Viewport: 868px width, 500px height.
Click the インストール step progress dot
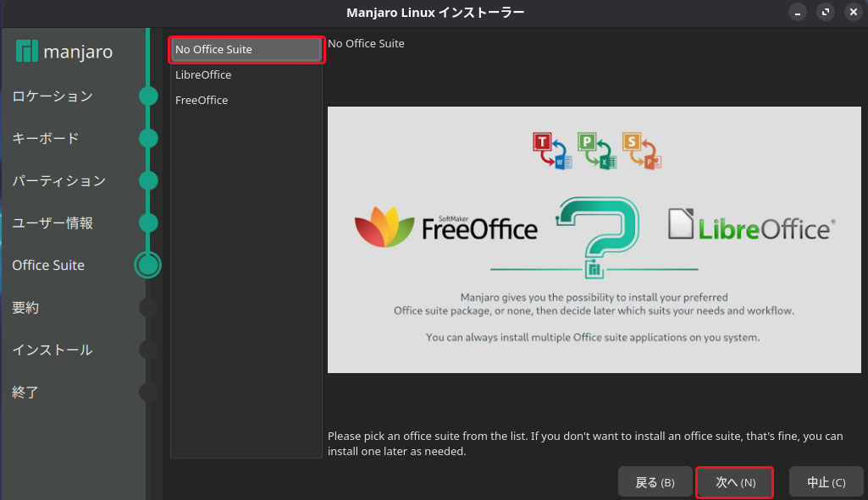point(148,349)
